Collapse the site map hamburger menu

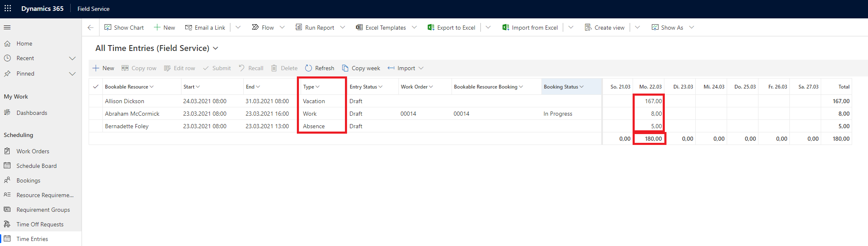click(x=7, y=28)
